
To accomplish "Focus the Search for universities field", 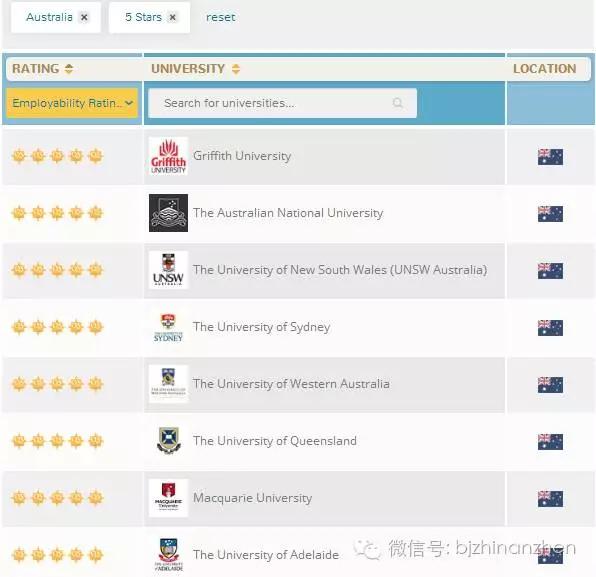I will 282,103.
